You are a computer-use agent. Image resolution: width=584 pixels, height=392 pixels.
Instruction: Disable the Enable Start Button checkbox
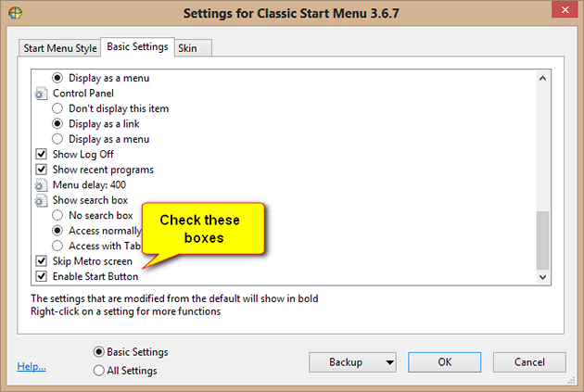(x=41, y=276)
